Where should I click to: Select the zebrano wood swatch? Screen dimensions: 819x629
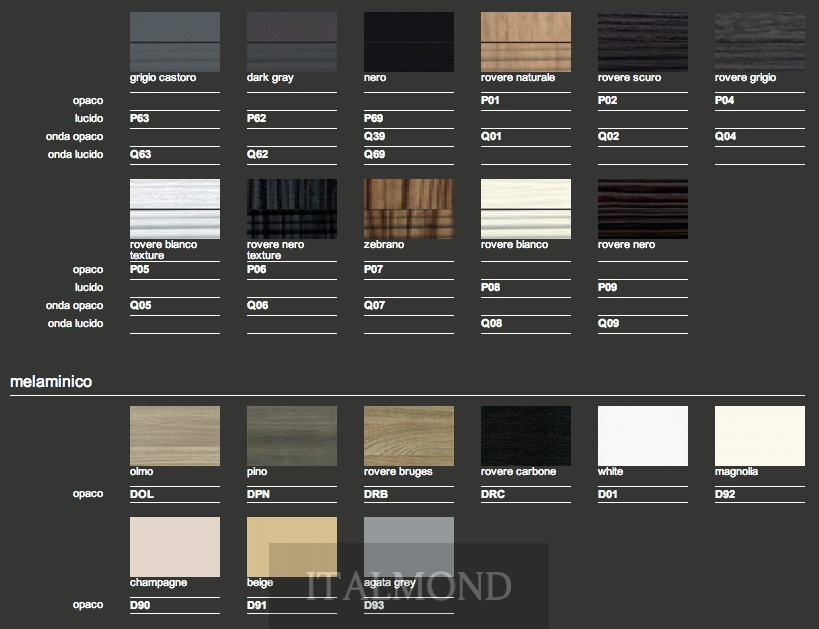pos(408,209)
